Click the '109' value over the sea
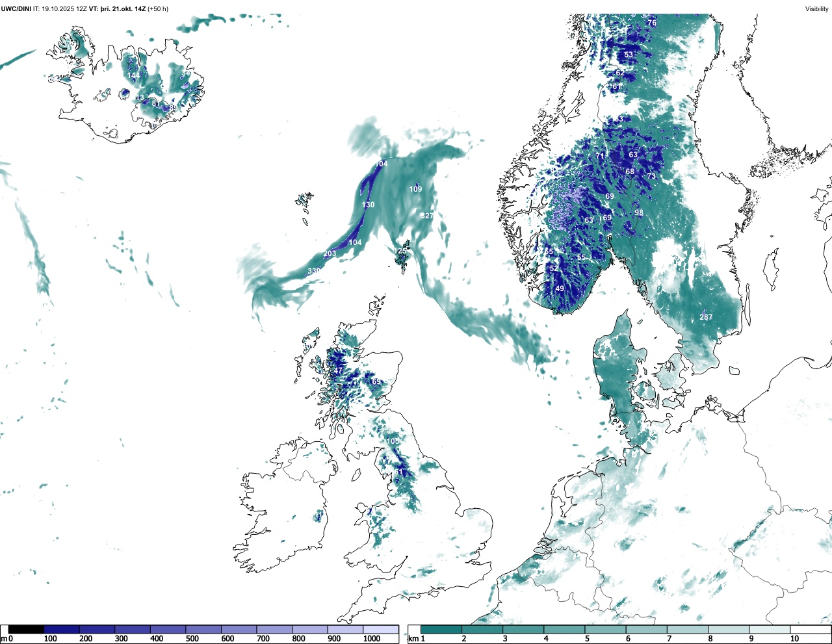The width and height of the screenshot is (832, 644). point(415,189)
